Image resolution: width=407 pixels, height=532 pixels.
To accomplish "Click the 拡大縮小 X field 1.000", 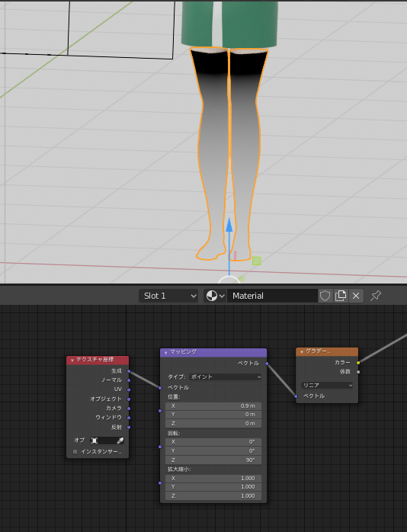I will pyautogui.click(x=213, y=479).
